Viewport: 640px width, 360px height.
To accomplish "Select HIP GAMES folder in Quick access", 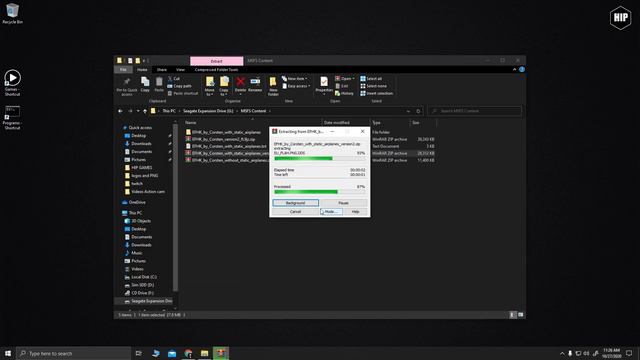I will (x=138, y=168).
